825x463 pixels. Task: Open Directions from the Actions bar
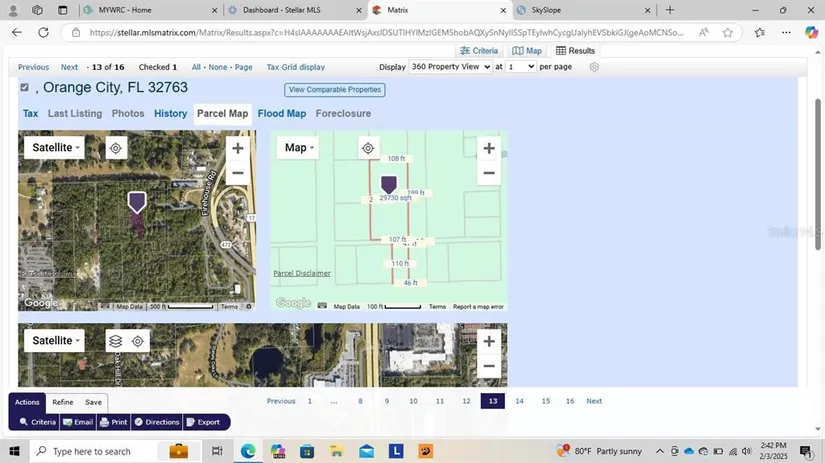point(157,422)
